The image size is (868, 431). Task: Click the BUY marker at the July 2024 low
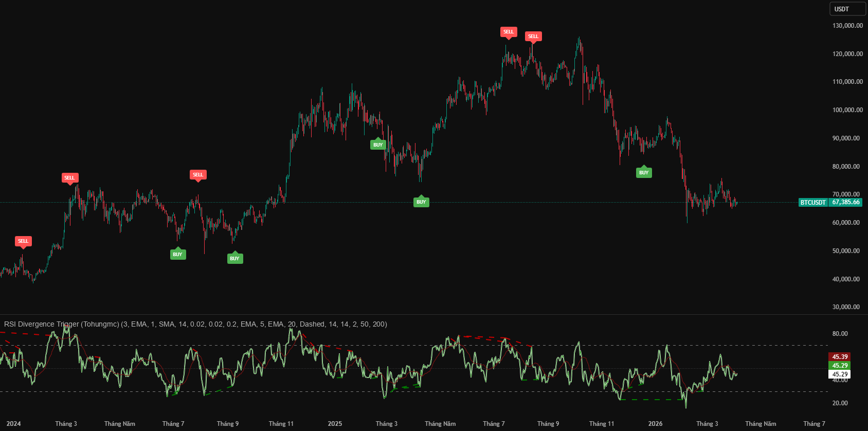click(178, 254)
